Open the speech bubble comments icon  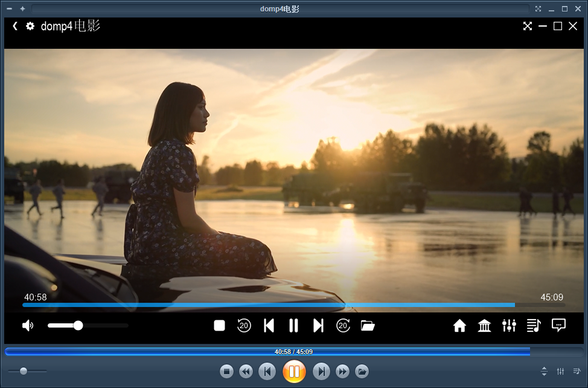click(x=558, y=326)
